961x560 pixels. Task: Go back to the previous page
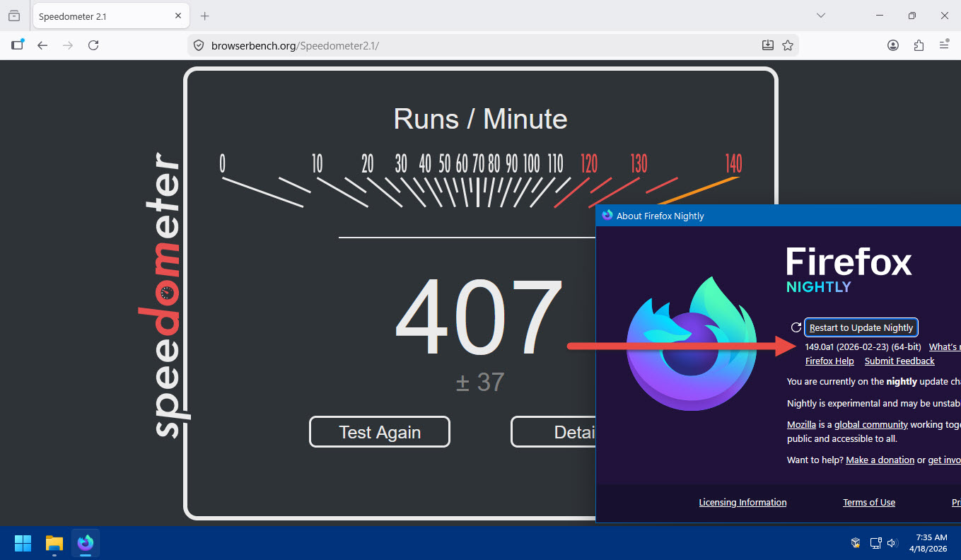tap(42, 45)
